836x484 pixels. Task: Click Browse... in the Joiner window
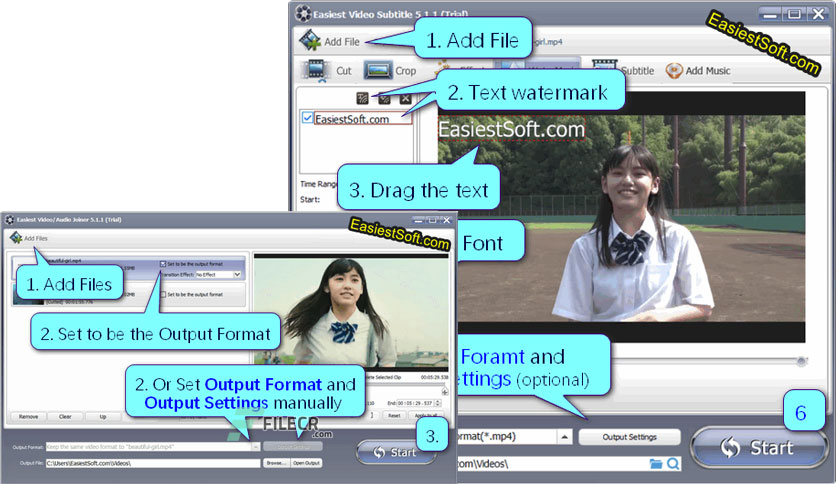[x=276, y=463]
